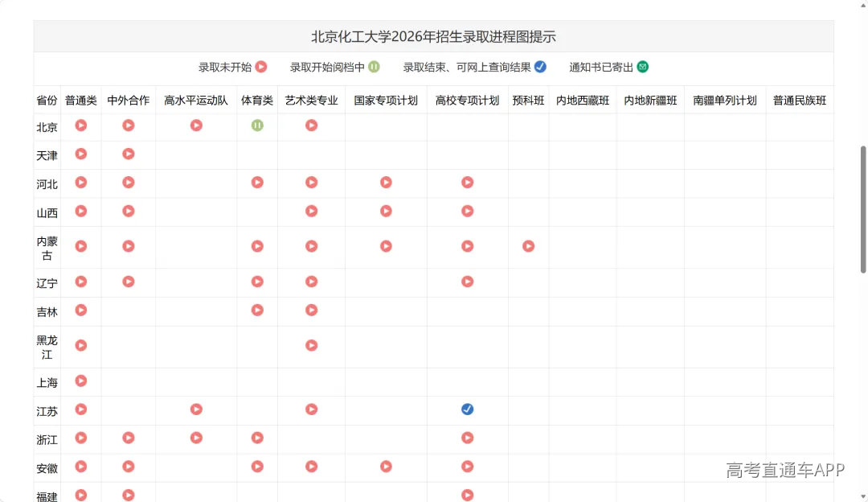Click the 内蒙古 province row label
Viewport: 868px width, 502px height.
(x=47, y=249)
